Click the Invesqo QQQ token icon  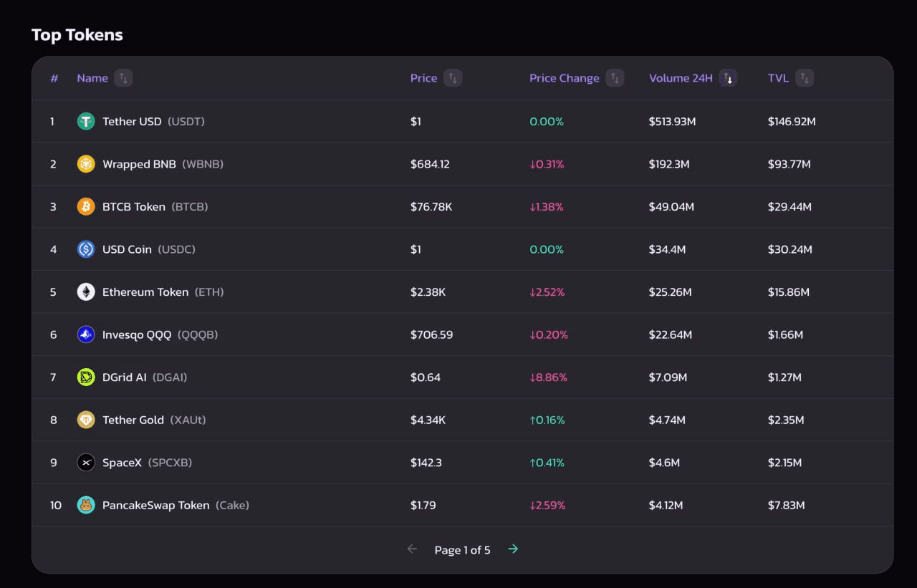(x=86, y=334)
